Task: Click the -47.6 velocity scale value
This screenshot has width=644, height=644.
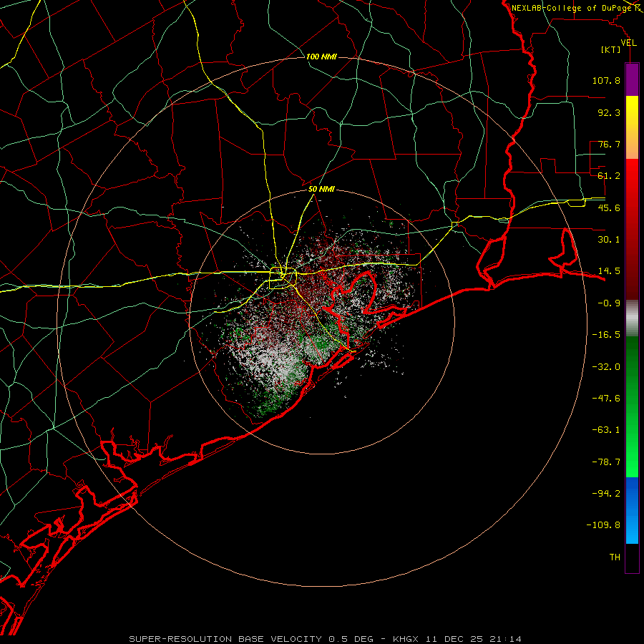Action: 606,399
